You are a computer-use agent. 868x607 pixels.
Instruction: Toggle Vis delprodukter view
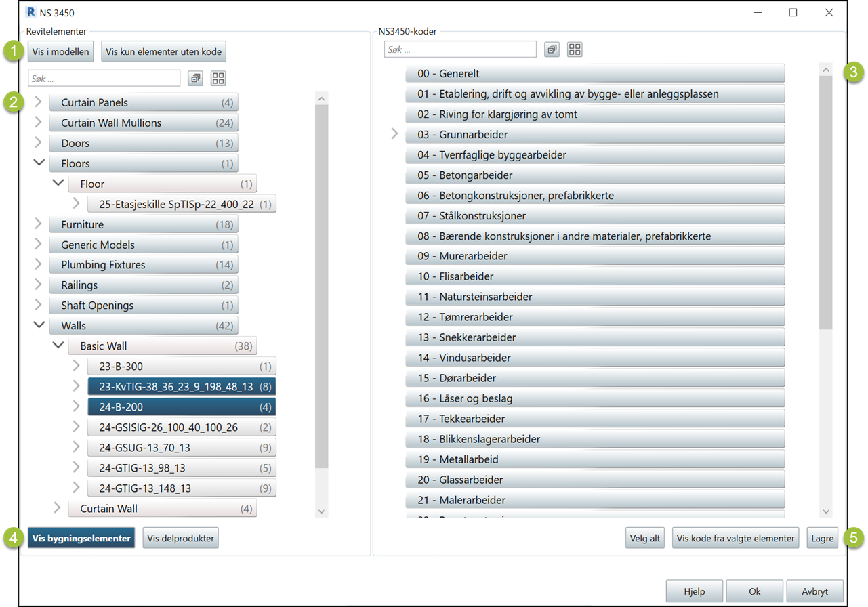(181, 538)
